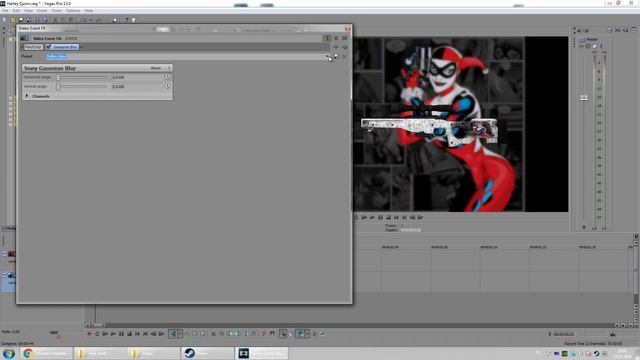Select the Normal Edit tool icon

[173, 334]
